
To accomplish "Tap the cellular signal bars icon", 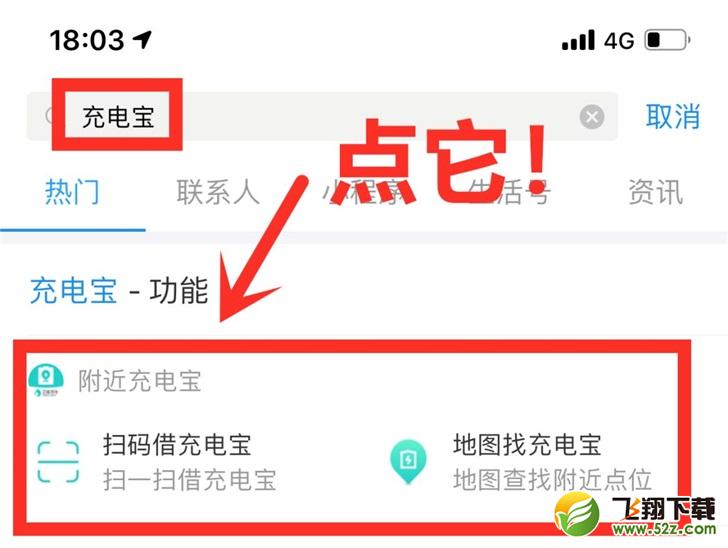I will (x=578, y=40).
